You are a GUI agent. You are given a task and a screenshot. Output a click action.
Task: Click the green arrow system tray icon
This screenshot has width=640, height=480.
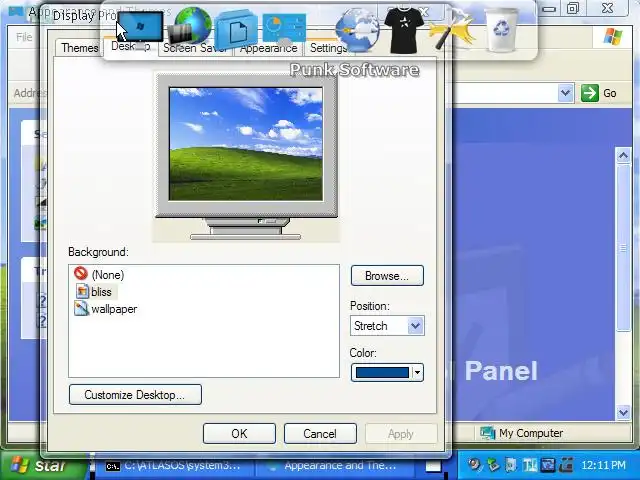493,464
